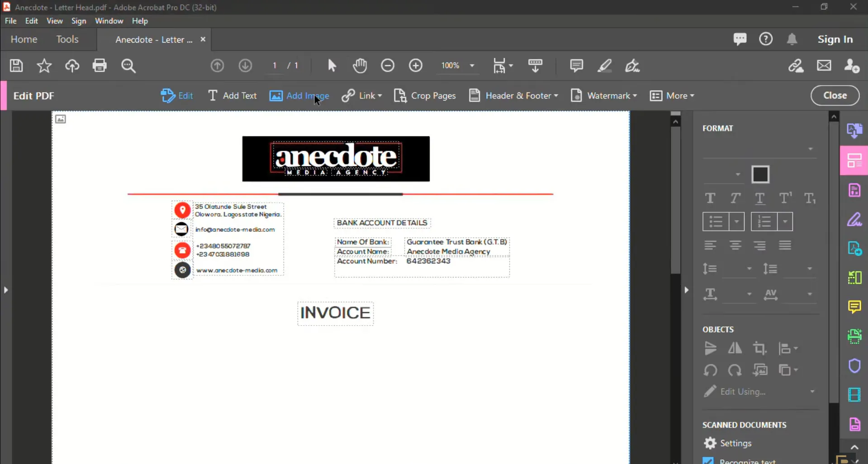Open the Find text magnifier
This screenshot has width=868, height=464.
[128, 66]
